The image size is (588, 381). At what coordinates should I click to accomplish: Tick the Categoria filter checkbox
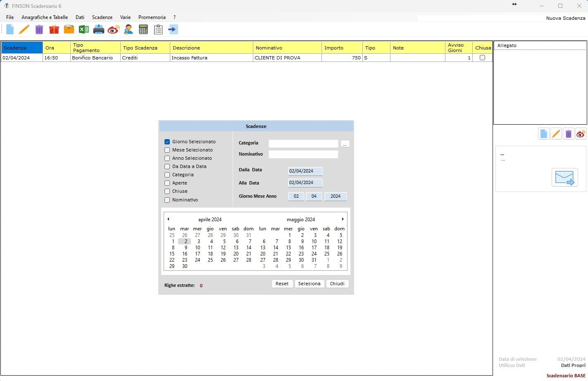click(x=167, y=175)
